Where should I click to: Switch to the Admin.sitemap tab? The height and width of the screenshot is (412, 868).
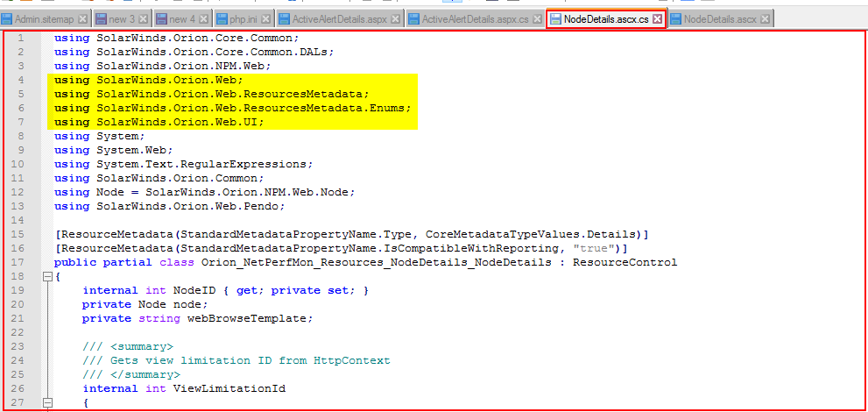tap(45, 18)
